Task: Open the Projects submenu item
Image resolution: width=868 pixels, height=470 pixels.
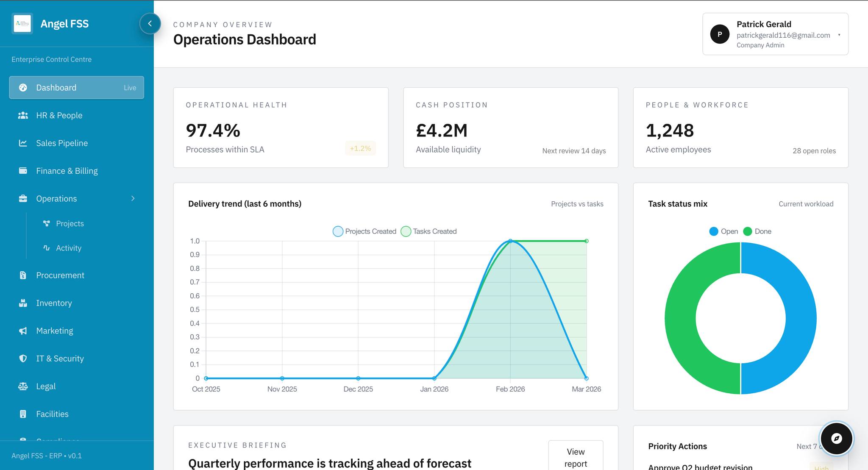Action: click(x=70, y=224)
